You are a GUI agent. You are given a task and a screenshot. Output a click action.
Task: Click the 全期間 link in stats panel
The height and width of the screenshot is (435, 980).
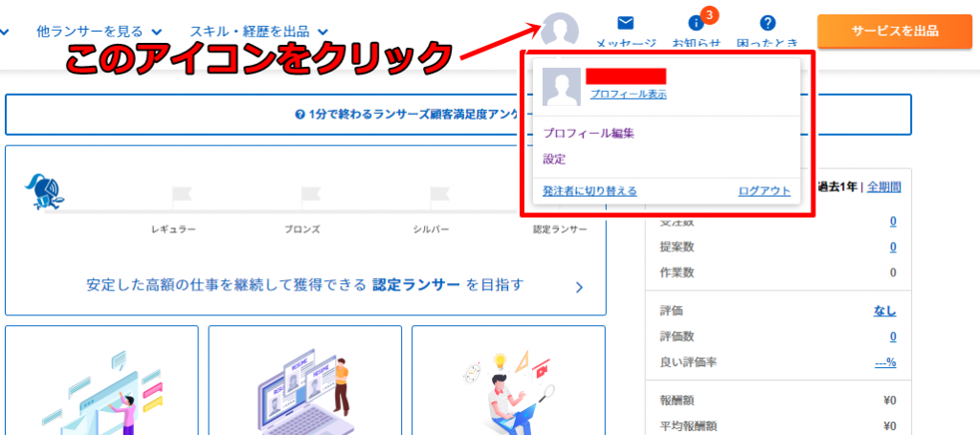pyautogui.click(x=883, y=186)
